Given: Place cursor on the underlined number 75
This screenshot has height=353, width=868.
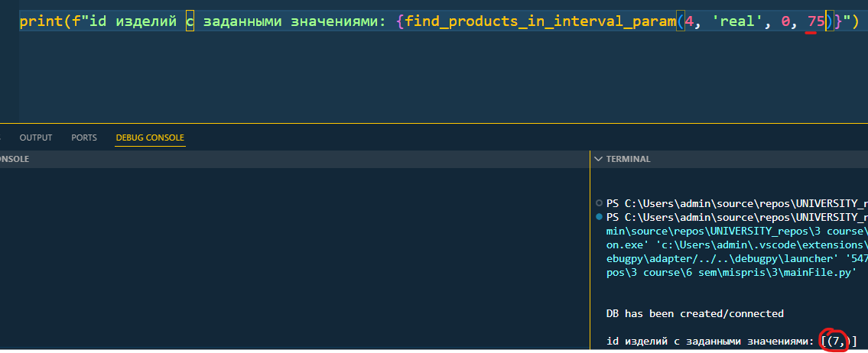Looking at the screenshot, I should (x=816, y=22).
